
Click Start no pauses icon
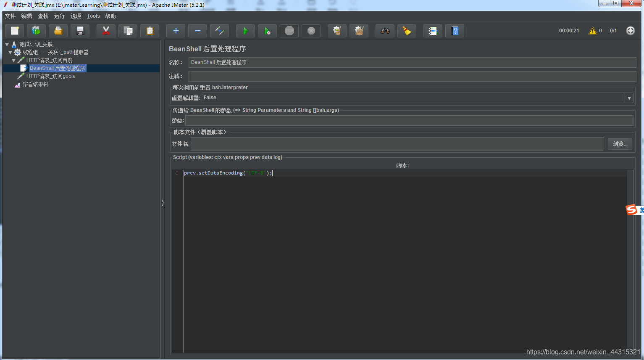point(267,31)
